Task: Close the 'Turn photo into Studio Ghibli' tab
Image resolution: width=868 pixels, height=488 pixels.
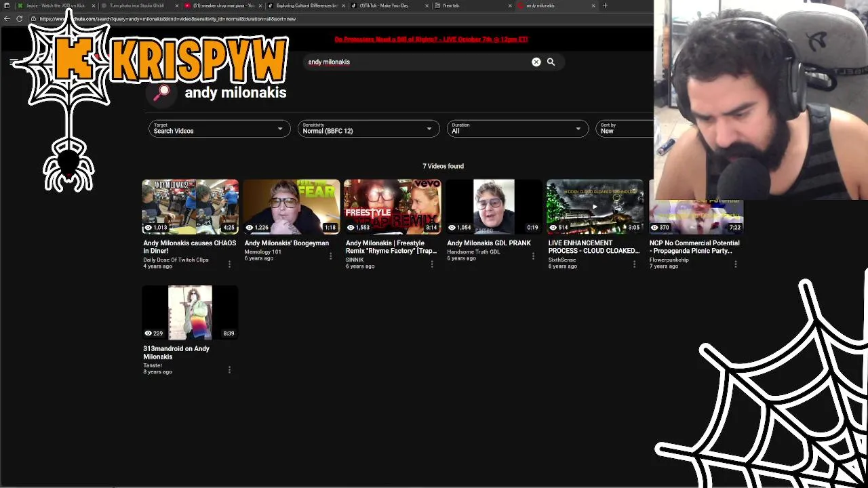Action: point(177,5)
